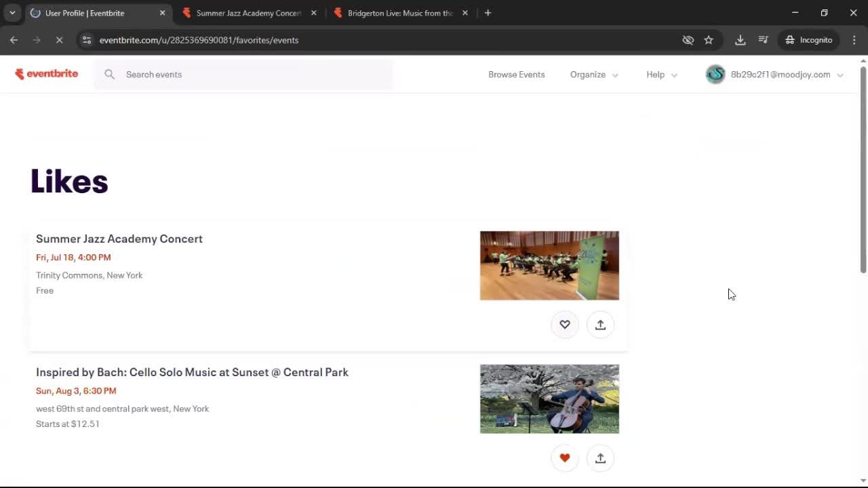View site information icon in address bar
This screenshot has height=488, width=868.
coord(87,40)
